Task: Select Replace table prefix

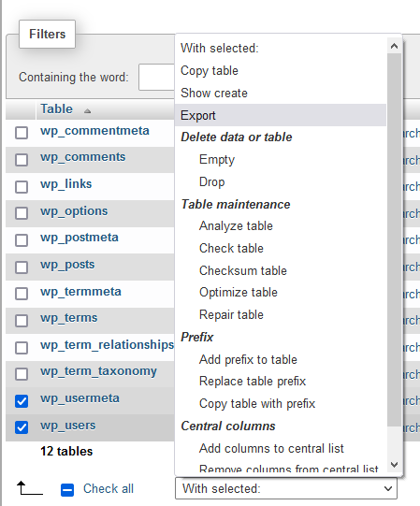Action: point(281,381)
